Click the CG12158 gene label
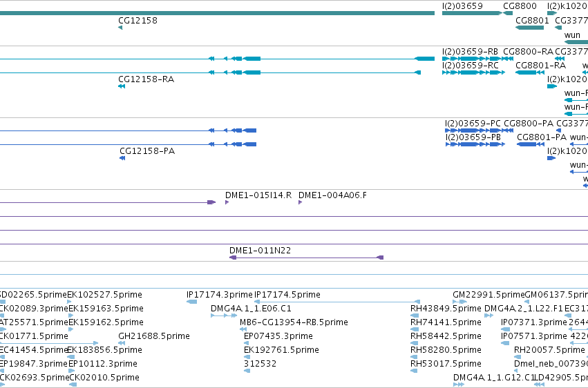The image size is (588, 388). click(x=137, y=21)
